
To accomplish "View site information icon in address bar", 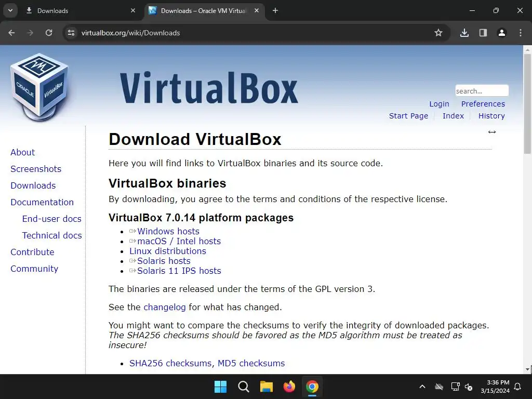I will pos(71,33).
